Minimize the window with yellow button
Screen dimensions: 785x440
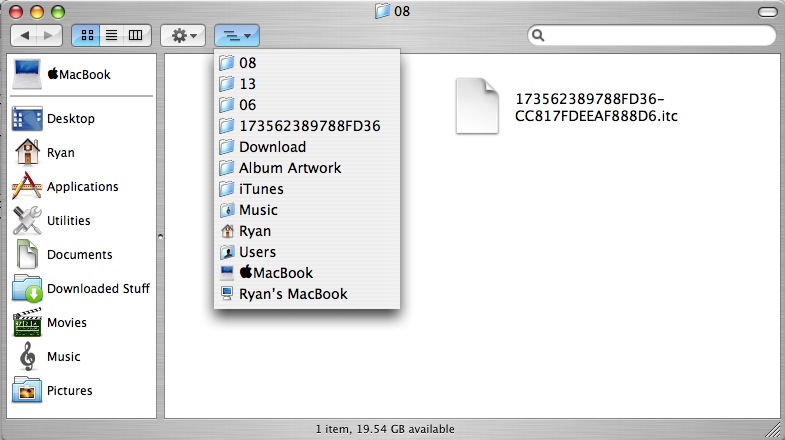click(x=37, y=12)
